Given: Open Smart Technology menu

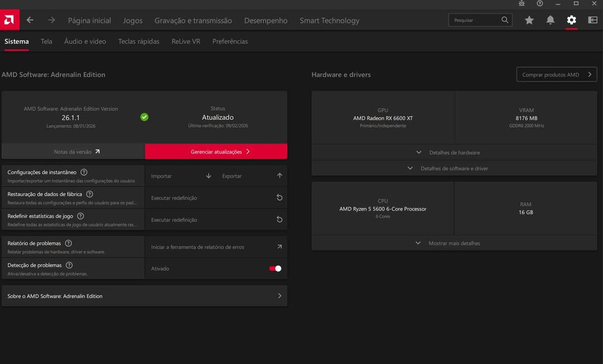Looking at the screenshot, I should point(330,20).
